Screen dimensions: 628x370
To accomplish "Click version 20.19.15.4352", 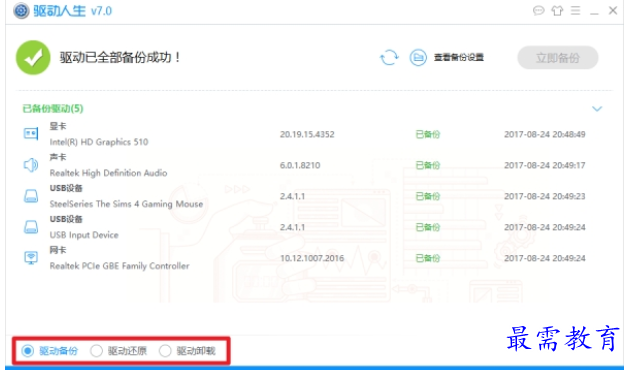I will (307, 134).
